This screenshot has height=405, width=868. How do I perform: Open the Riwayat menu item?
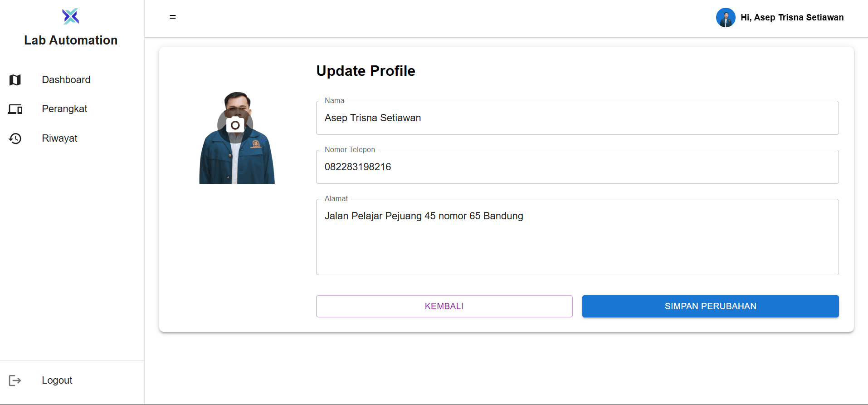(x=59, y=138)
